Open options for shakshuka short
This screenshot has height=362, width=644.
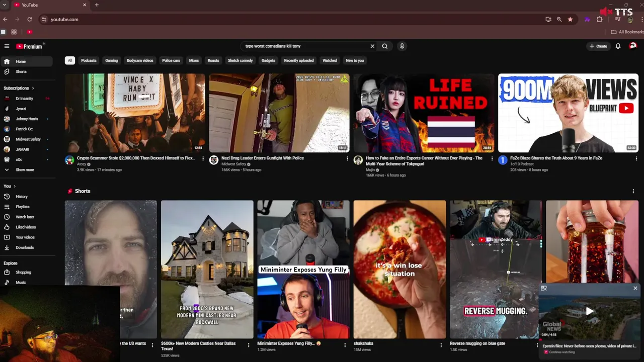pos(441,345)
